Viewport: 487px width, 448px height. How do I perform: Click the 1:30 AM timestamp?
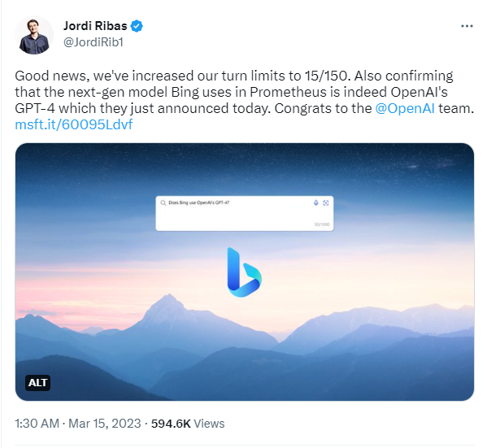tap(37, 424)
